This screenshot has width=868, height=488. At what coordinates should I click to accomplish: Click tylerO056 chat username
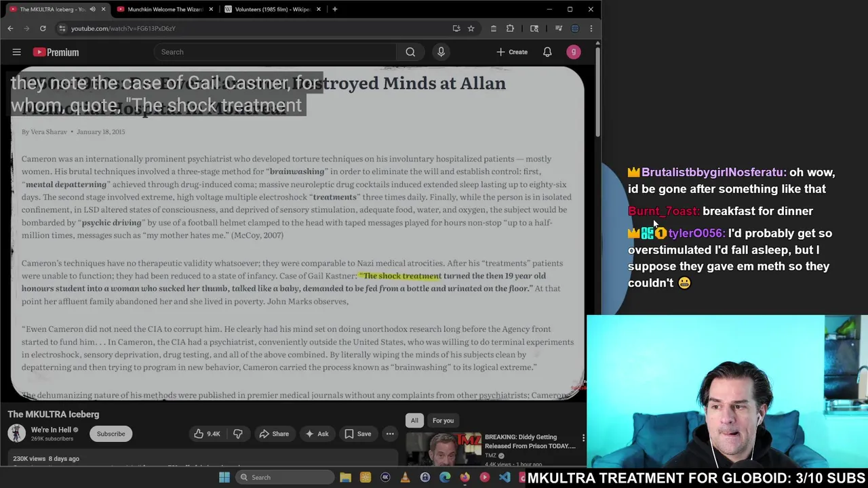tap(696, 233)
